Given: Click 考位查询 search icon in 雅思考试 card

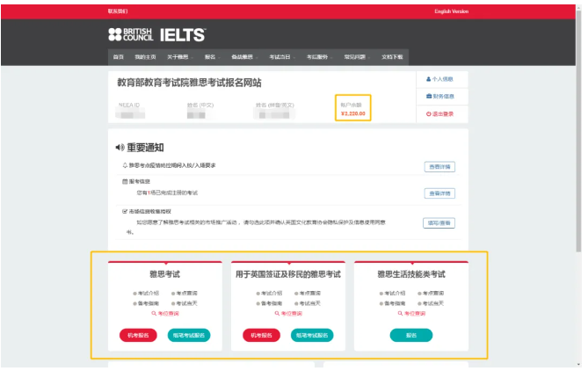Looking at the screenshot, I should point(154,314).
